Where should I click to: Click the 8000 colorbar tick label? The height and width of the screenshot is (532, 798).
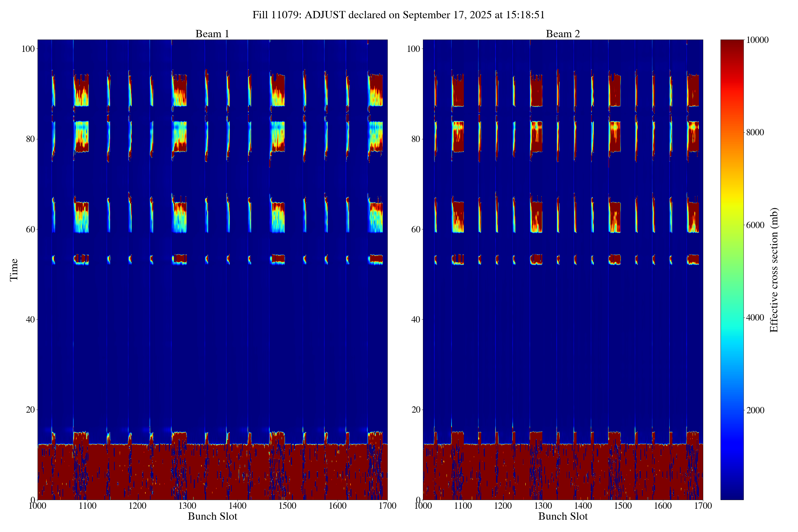click(x=755, y=133)
